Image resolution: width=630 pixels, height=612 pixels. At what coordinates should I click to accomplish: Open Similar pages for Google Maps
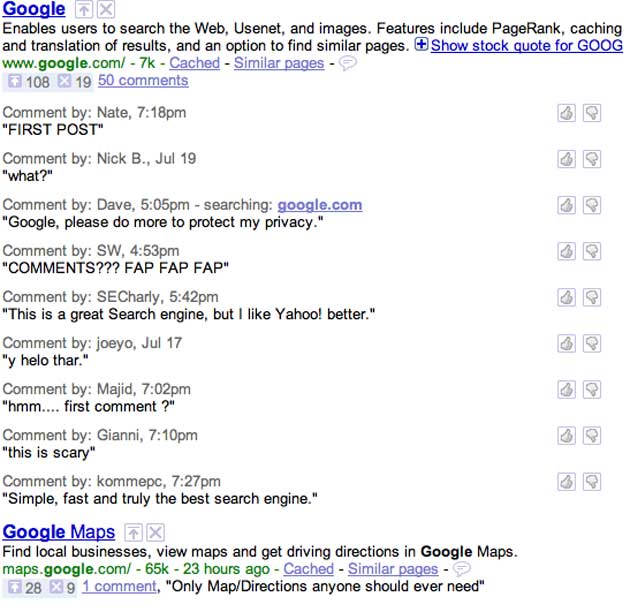click(393, 569)
